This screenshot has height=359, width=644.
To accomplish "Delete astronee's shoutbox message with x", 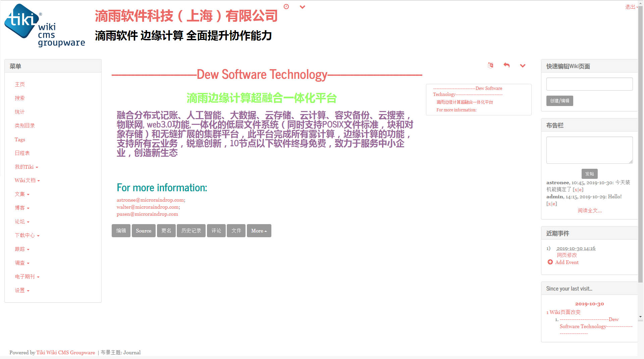I will (x=575, y=190).
